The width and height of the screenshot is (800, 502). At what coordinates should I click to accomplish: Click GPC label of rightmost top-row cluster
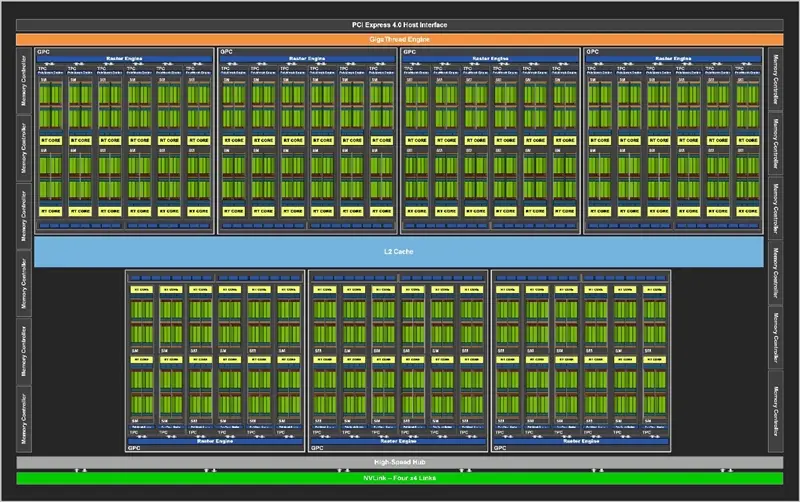[x=592, y=52]
